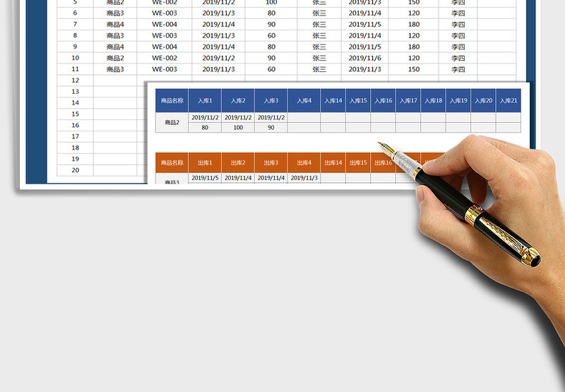The height and width of the screenshot is (392, 565).
Task: Select row number 7 in the list
Action: (x=75, y=24)
